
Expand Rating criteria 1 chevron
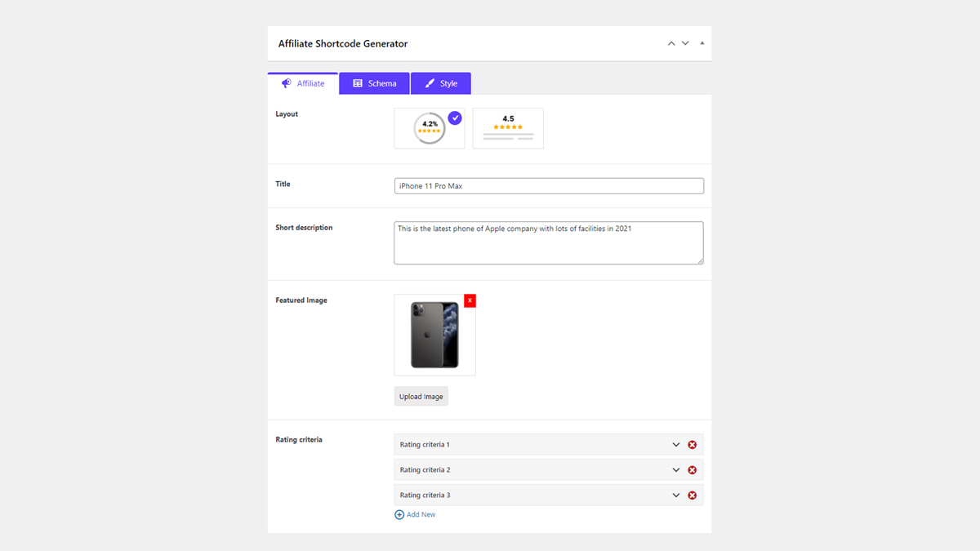pyautogui.click(x=676, y=445)
